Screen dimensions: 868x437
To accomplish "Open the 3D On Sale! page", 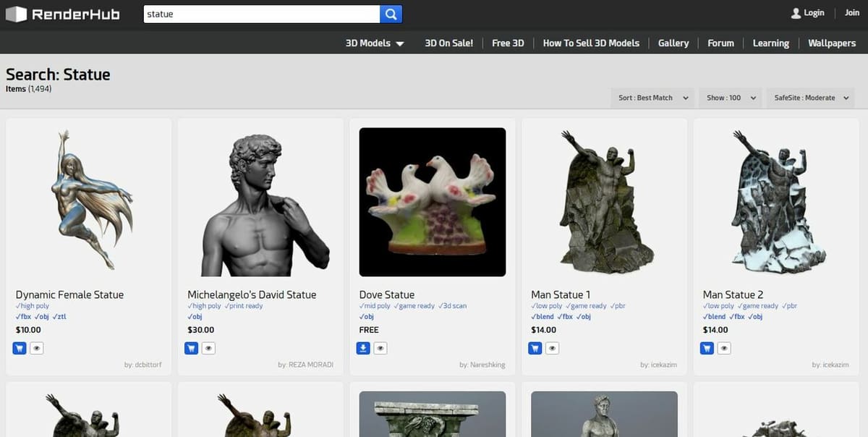I will (x=448, y=43).
